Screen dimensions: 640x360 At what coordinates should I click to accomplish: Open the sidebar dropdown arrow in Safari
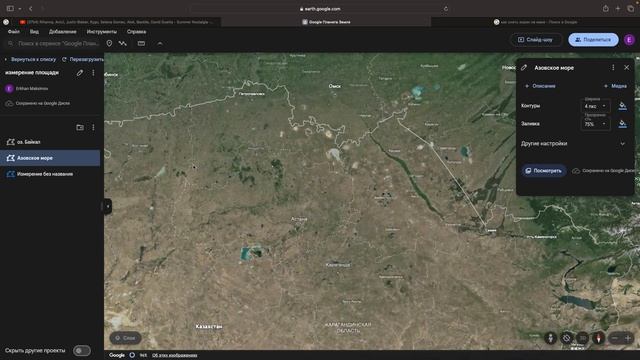coord(20,9)
